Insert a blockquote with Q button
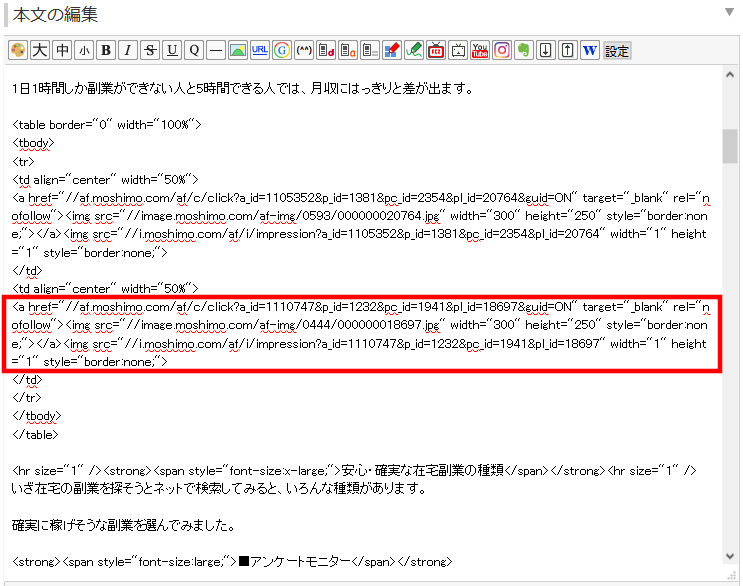743x586 pixels. click(194, 50)
